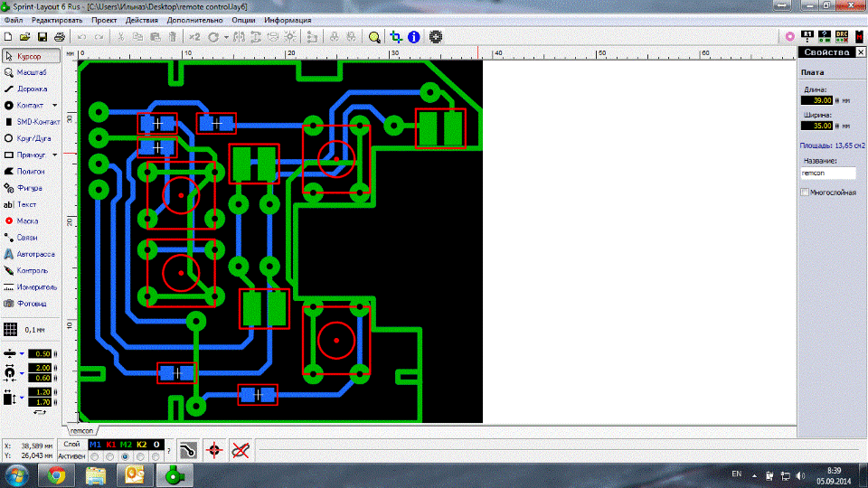868x488 pixels.
Task: Activate layer O radio button
Action: pyautogui.click(x=156, y=457)
